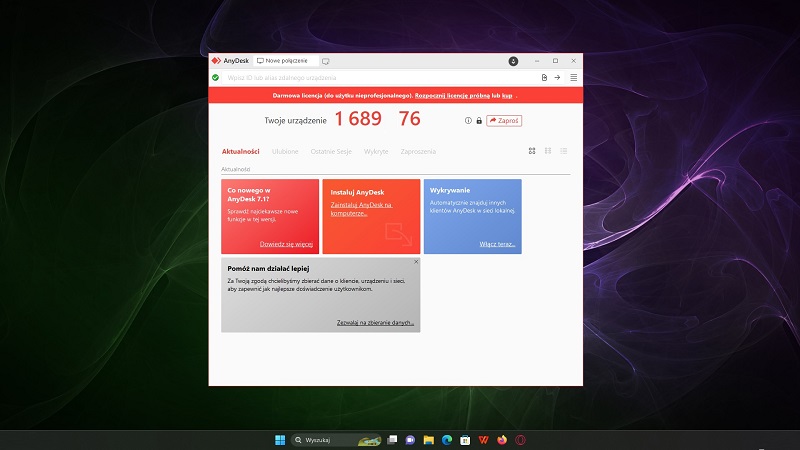
Task: Switch to Zaproszenia tab
Action: tap(418, 152)
